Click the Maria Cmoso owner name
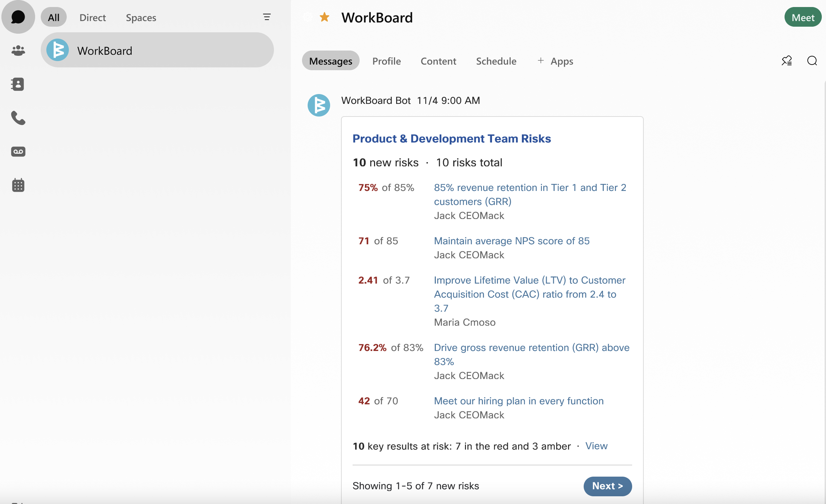The image size is (826, 504). tap(465, 322)
